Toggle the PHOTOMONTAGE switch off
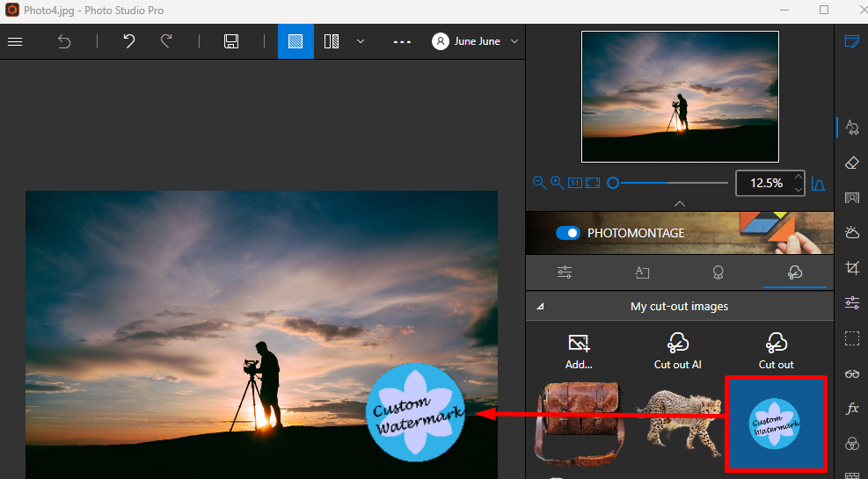This screenshot has height=479, width=868. point(568,233)
